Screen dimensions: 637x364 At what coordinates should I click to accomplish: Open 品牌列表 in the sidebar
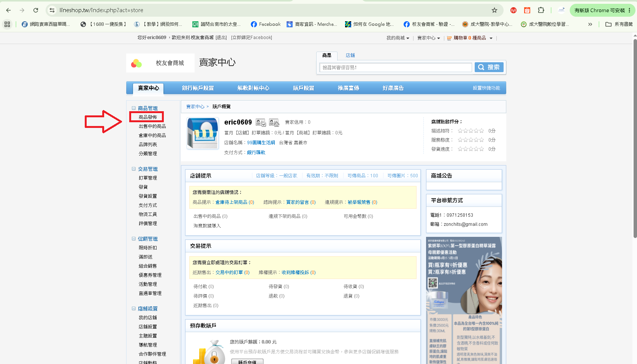pyautogui.click(x=148, y=145)
